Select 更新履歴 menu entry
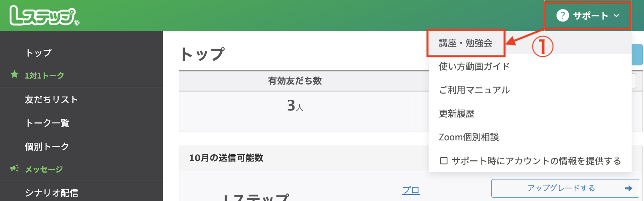Image resolution: width=644 pixels, height=201 pixels. 457,114
